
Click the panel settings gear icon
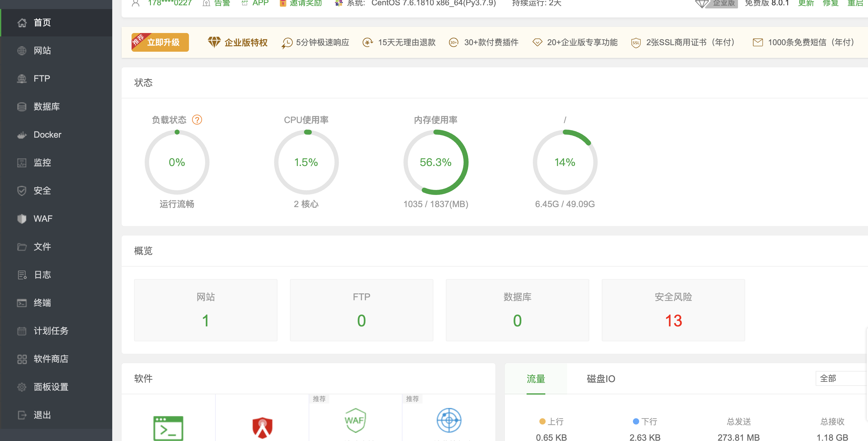22,387
